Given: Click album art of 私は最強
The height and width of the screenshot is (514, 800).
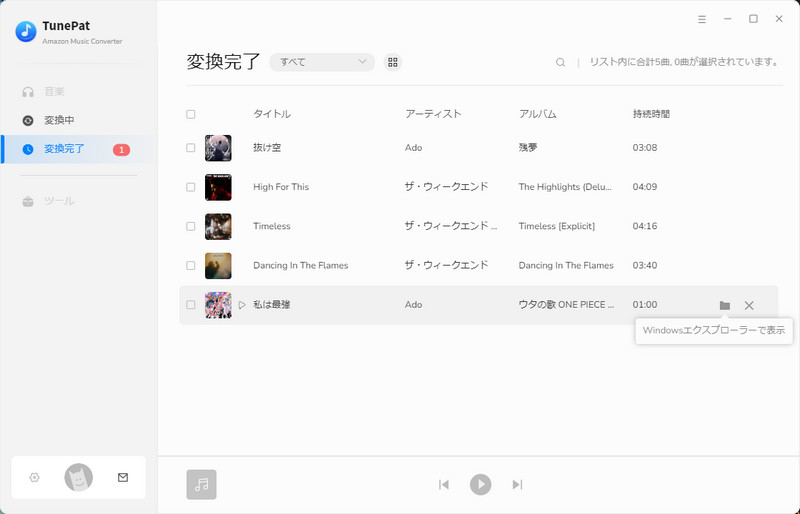Looking at the screenshot, I should tap(218, 305).
